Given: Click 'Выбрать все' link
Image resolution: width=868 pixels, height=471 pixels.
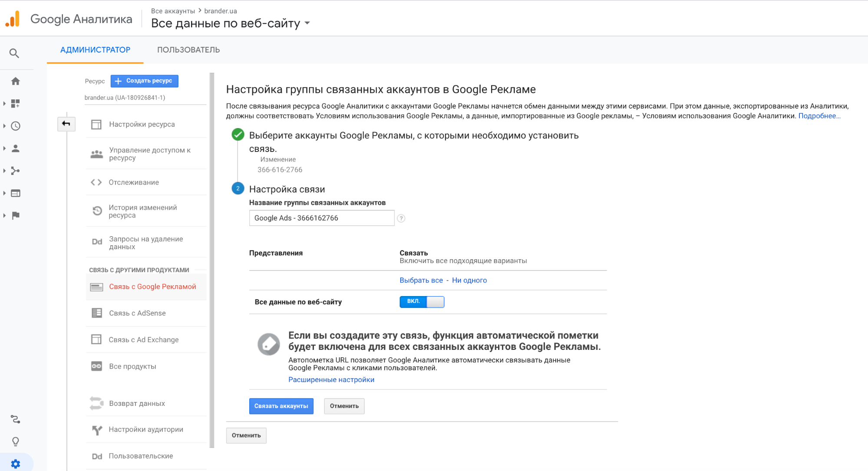Looking at the screenshot, I should [x=421, y=280].
